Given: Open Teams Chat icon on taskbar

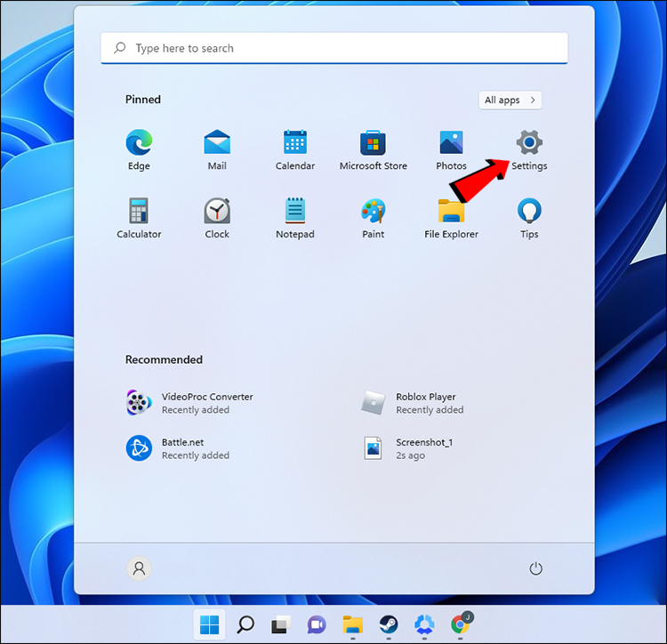Looking at the screenshot, I should [x=317, y=624].
